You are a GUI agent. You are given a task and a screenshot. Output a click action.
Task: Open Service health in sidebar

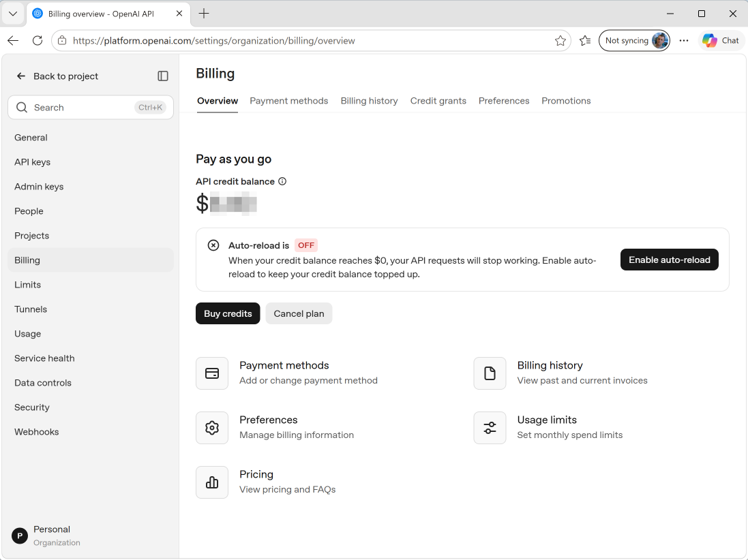[x=91, y=358]
